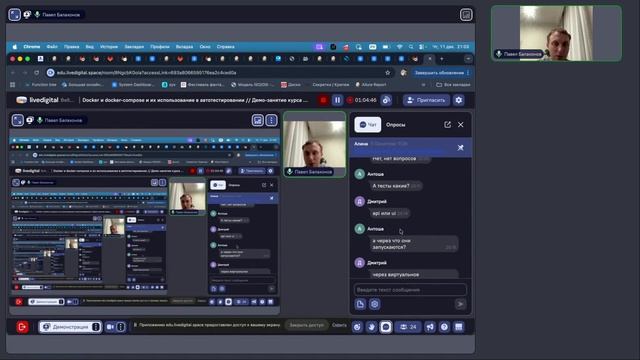Open the three-dot menu of the largest shared-screen preview
The height and width of the screenshot is (360, 640).
coord(271,120)
